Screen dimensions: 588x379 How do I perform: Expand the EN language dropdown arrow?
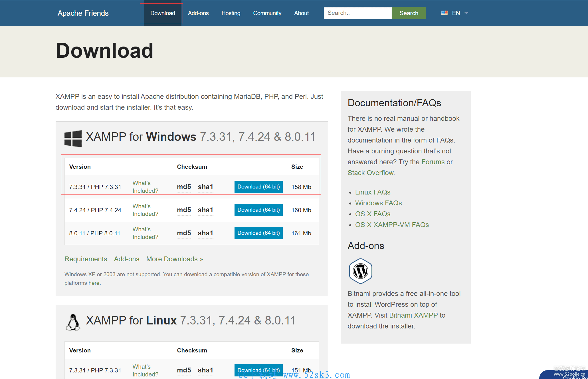[x=466, y=13]
